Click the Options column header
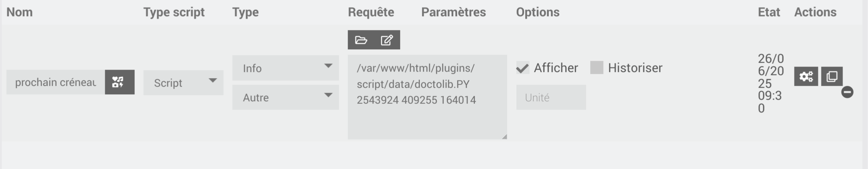The height and width of the screenshot is (169, 868). tap(538, 12)
